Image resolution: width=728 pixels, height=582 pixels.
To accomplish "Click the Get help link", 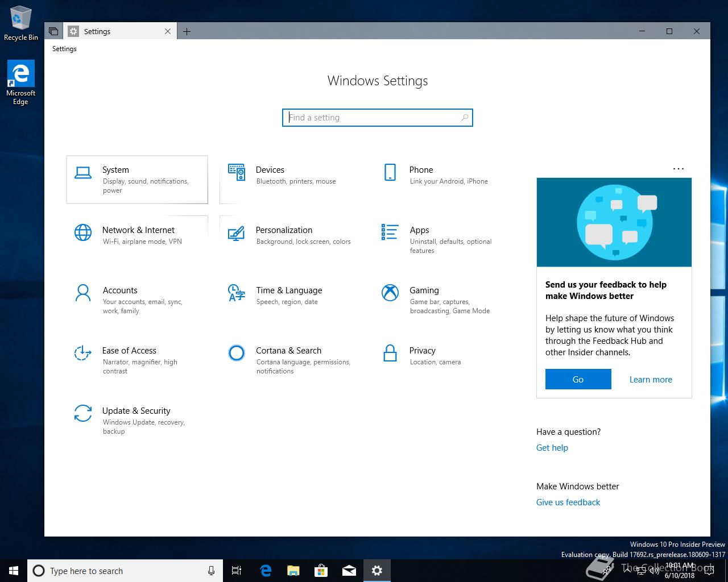I will (552, 448).
